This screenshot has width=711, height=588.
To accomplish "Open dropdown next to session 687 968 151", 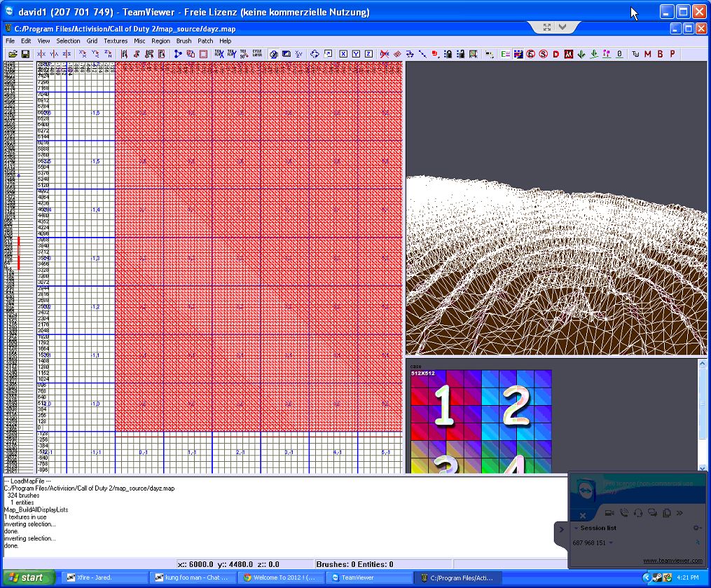I will tap(611, 543).
